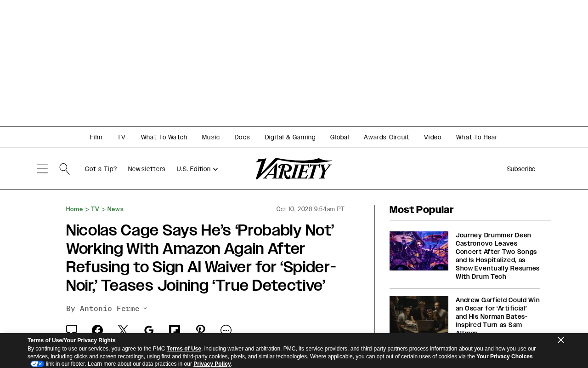The height and width of the screenshot is (368, 588).
Task: Open Awards Circuit section
Action: [386, 137]
